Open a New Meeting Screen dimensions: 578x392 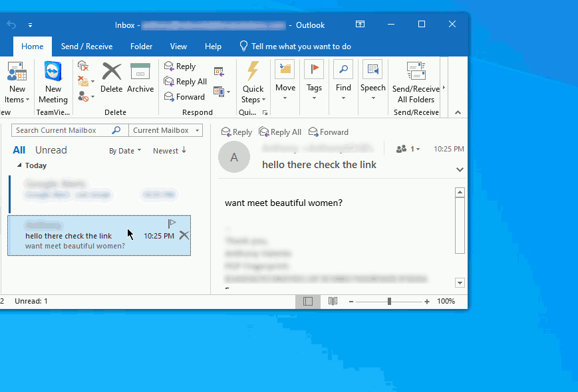click(53, 81)
